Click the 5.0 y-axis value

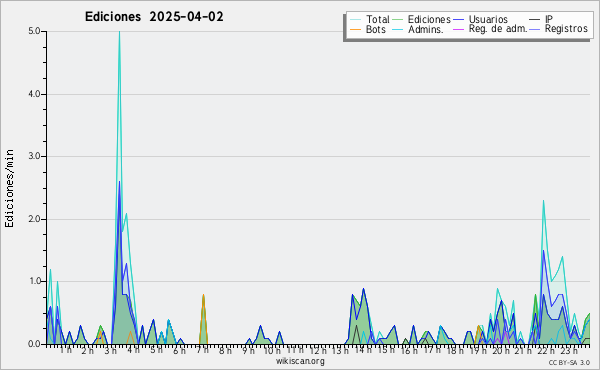[34, 31]
